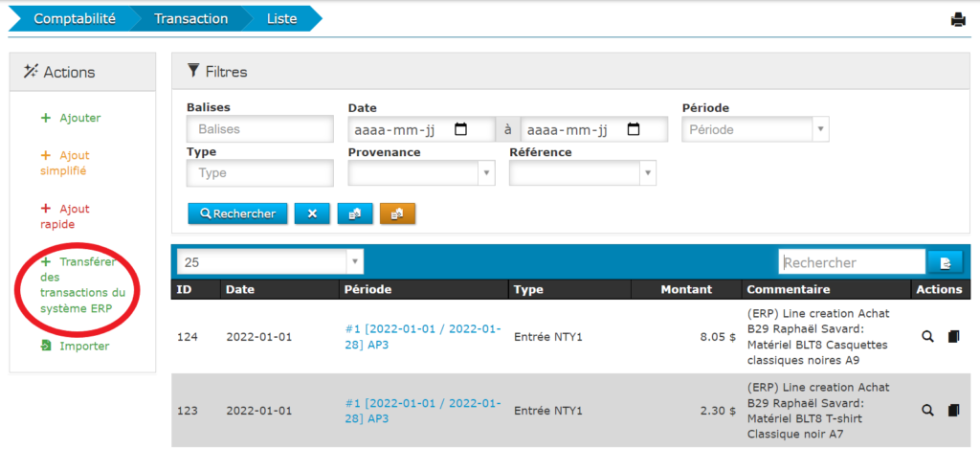Sort the table by the Montant column
980x449 pixels.
click(685, 289)
